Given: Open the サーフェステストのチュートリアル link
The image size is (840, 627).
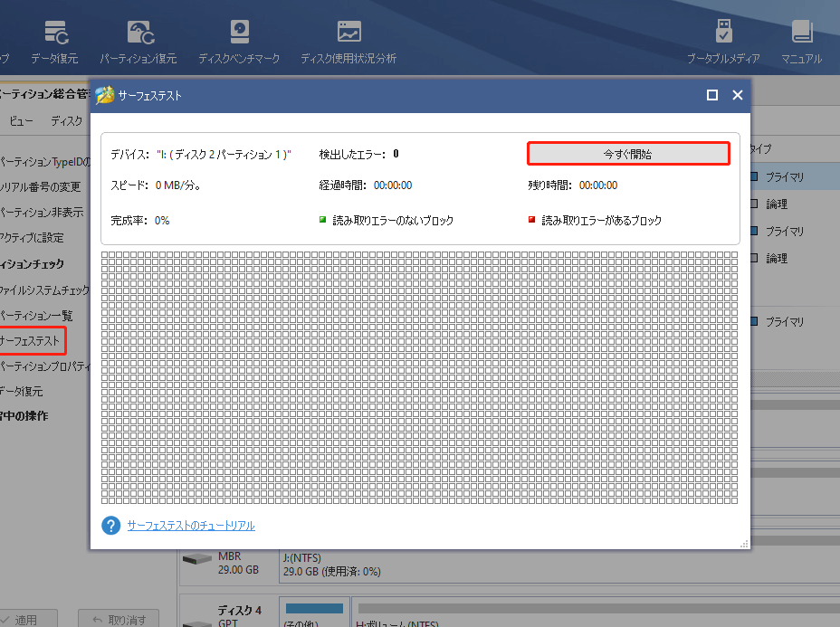Looking at the screenshot, I should point(191,526).
